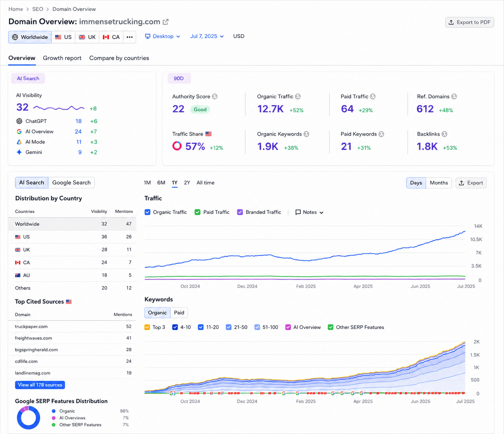Image resolution: width=504 pixels, height=434 pixels.
Task: Select the Google Search toggle tab
Action: (x=71, y=183)
